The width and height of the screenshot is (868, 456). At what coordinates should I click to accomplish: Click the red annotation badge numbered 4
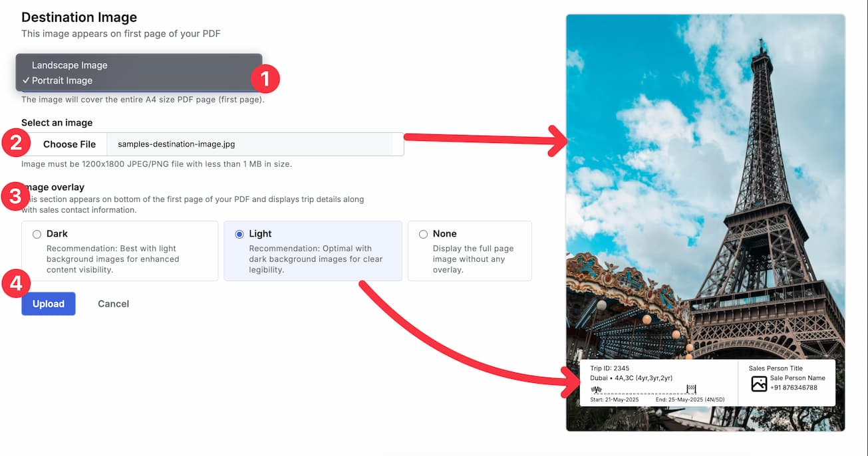tap(15, 283)
